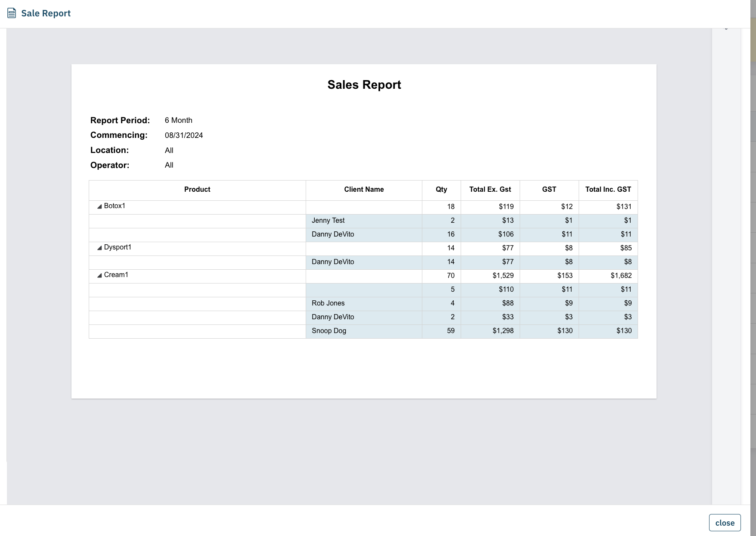
Task: Collapse the Cream1 product group
Action: pos(99,275)
